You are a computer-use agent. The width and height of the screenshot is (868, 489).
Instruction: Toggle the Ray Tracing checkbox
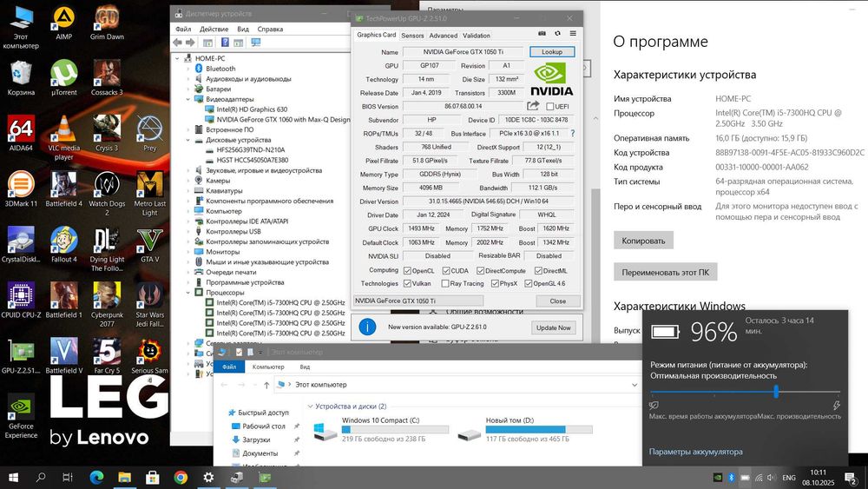[x=445, y=283]
